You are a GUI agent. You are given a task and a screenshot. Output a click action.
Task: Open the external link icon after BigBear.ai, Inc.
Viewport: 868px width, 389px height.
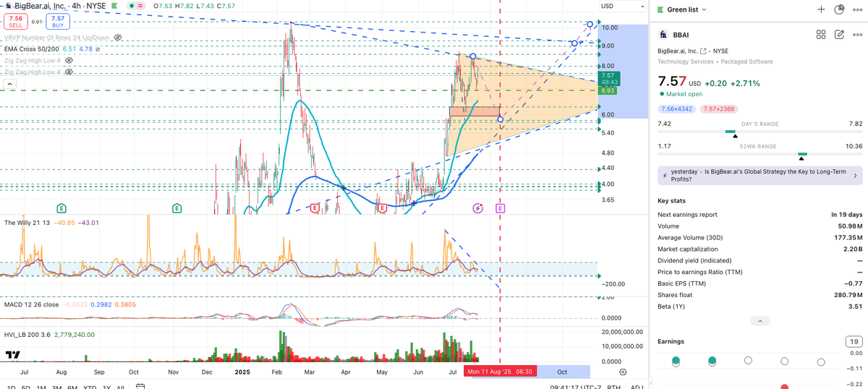coord(703,51)
